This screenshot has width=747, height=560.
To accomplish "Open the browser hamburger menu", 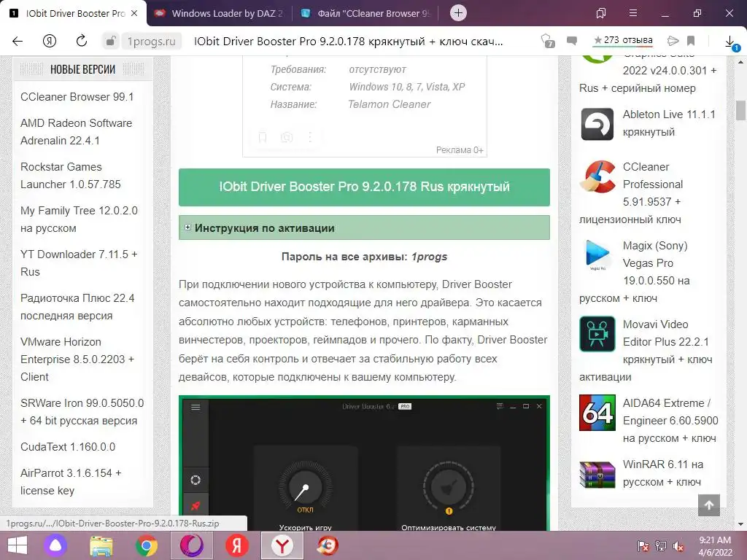I will pos(632,13).
